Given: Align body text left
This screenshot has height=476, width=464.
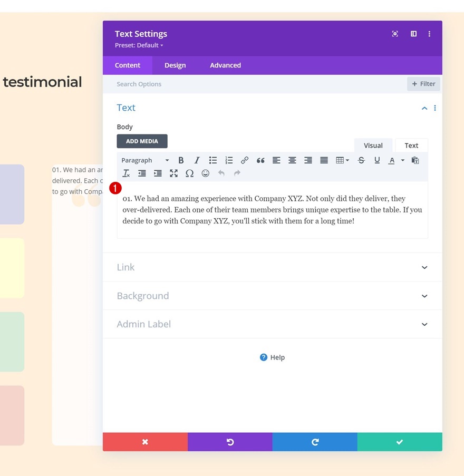Looking at the screenshot, I should click(276, 160).
